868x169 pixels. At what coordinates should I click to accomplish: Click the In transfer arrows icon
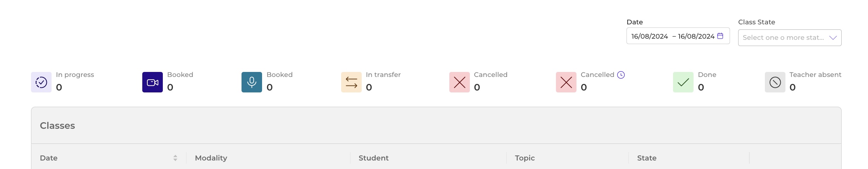351,82
